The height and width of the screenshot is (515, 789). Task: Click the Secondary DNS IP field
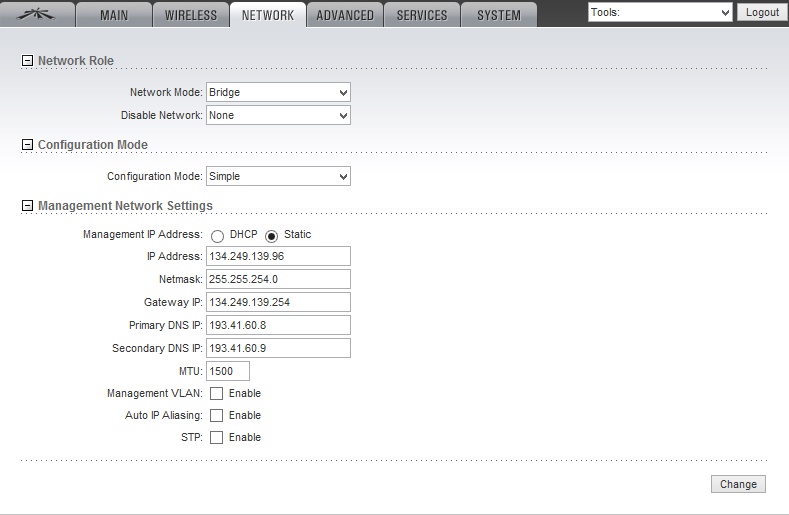pos(278,348)
